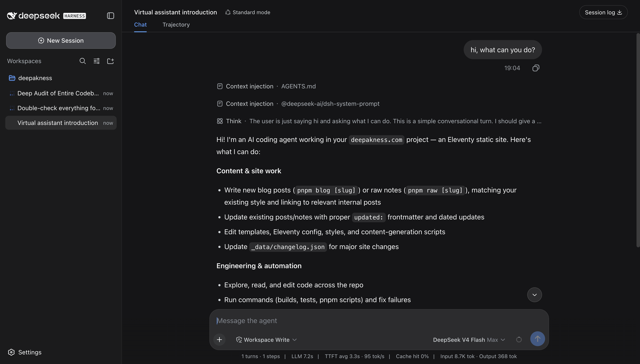
Task: Click the Virtual assistant introduction title
Action: (x=176, y=12)
